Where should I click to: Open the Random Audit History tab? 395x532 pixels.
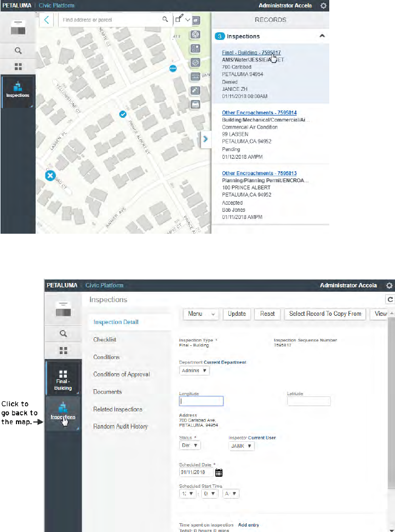coord(121,426)
